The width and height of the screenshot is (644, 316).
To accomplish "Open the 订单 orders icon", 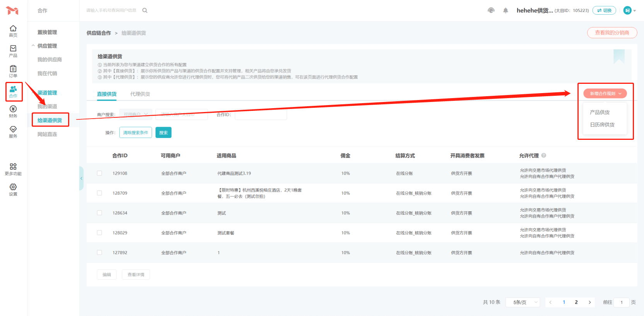I will [x=13, y=71].
